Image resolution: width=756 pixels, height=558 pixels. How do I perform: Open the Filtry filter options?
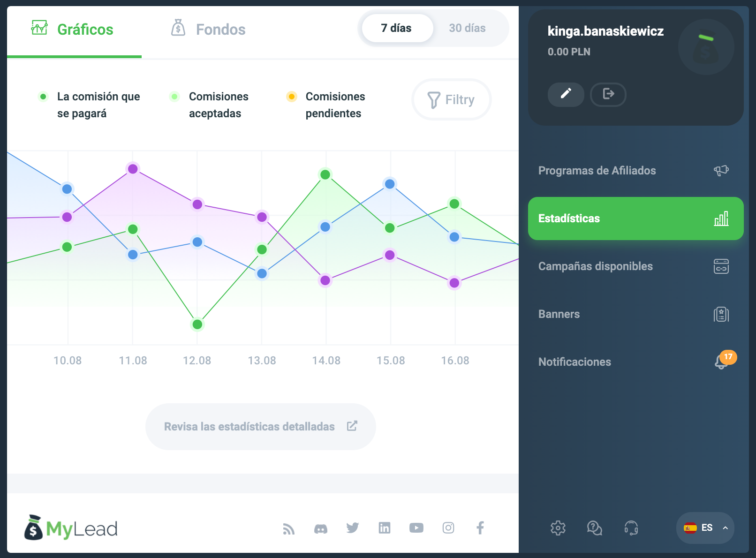pyautogui.click(x=451, y=99)
